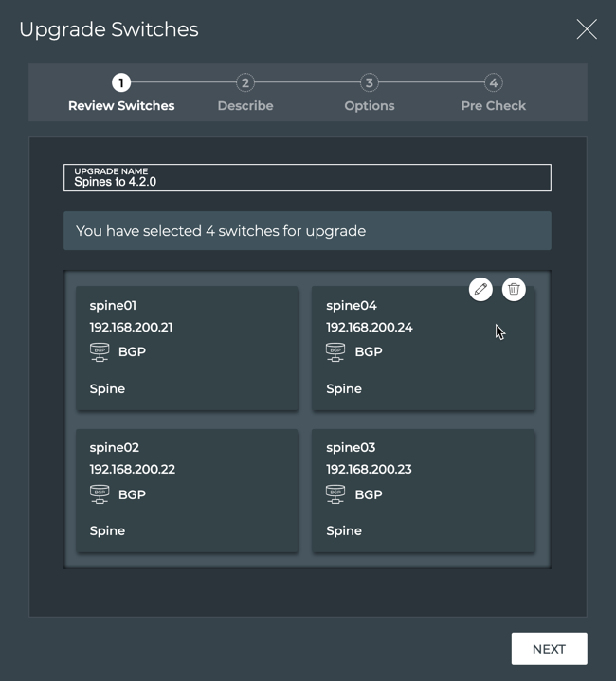Image resolution: width=616 pixels, height=681 pixels.
Task: Jump to step 4 circle in wizard
Action: [493, 82]
